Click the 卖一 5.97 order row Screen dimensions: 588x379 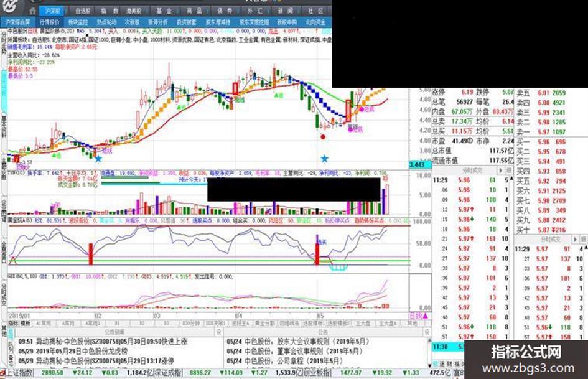click(x=541, y=132)
